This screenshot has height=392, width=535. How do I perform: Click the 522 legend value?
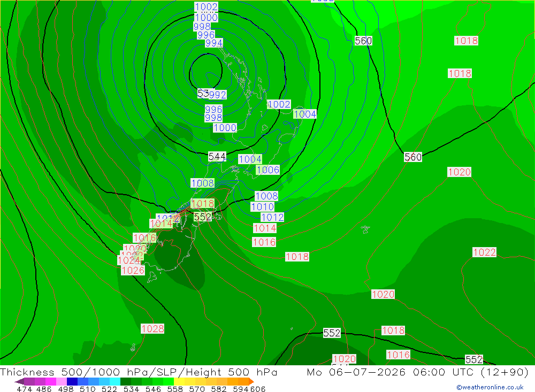109,389
